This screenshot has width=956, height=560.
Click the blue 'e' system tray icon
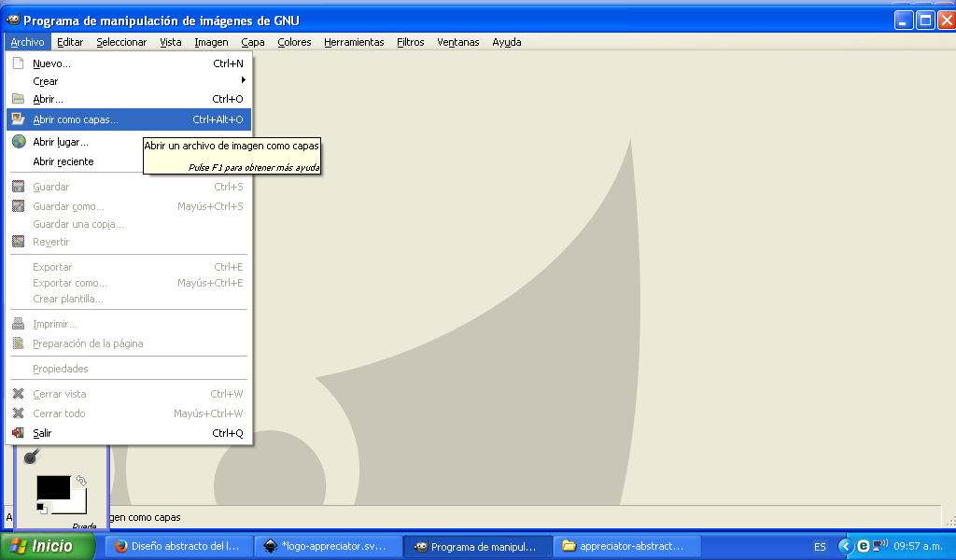click(x=864, y=546)
